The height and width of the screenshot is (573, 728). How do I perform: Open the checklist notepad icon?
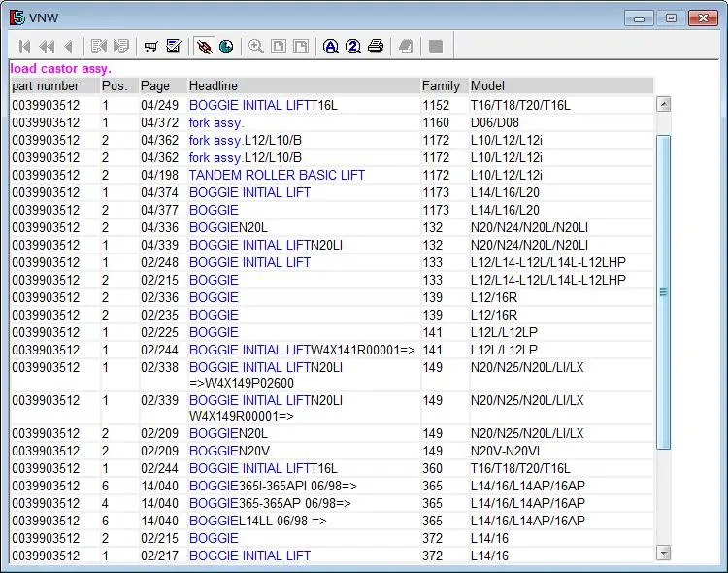pyautogui.click(x=174, y=47)
